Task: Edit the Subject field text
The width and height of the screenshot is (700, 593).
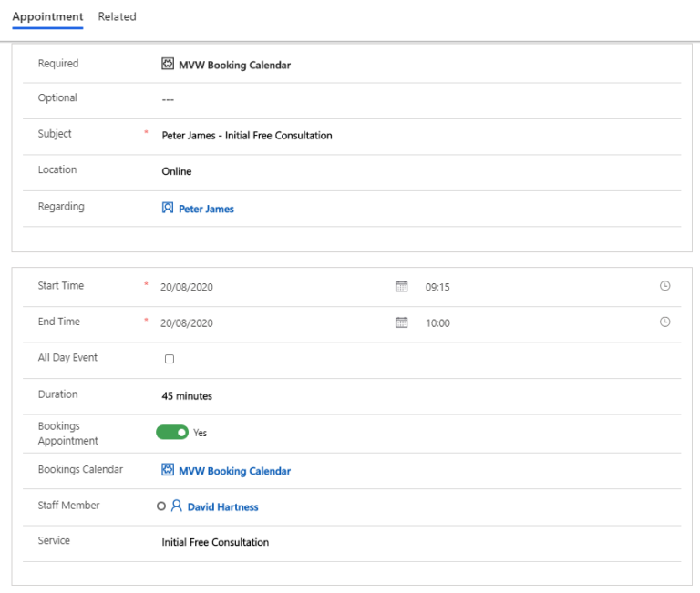Action: [247, 135]
